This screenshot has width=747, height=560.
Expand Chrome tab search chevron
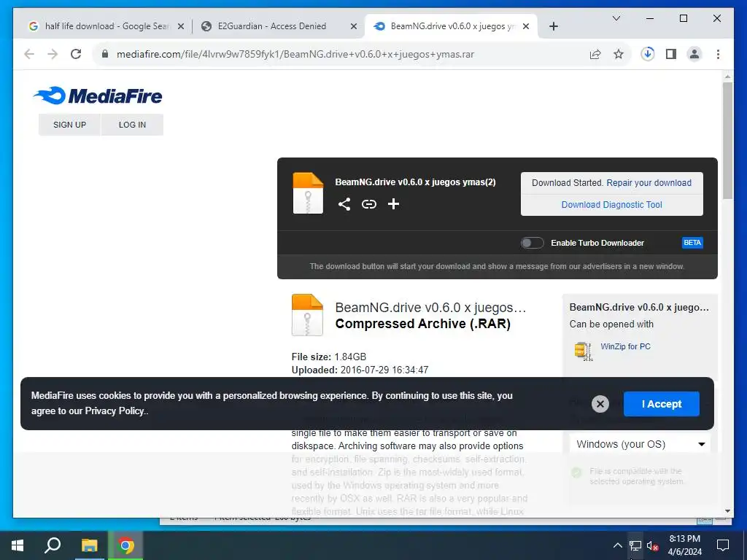(x=616, y=18)
